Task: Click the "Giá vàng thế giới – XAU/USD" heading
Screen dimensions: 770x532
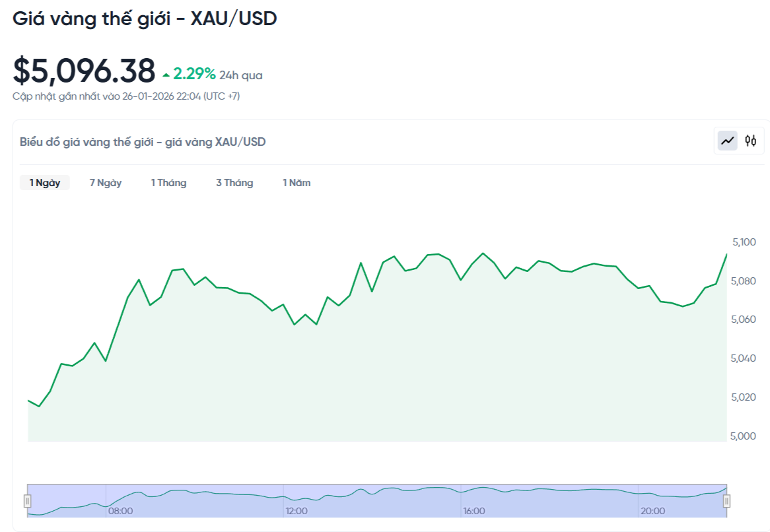Action: pos(147,18)
